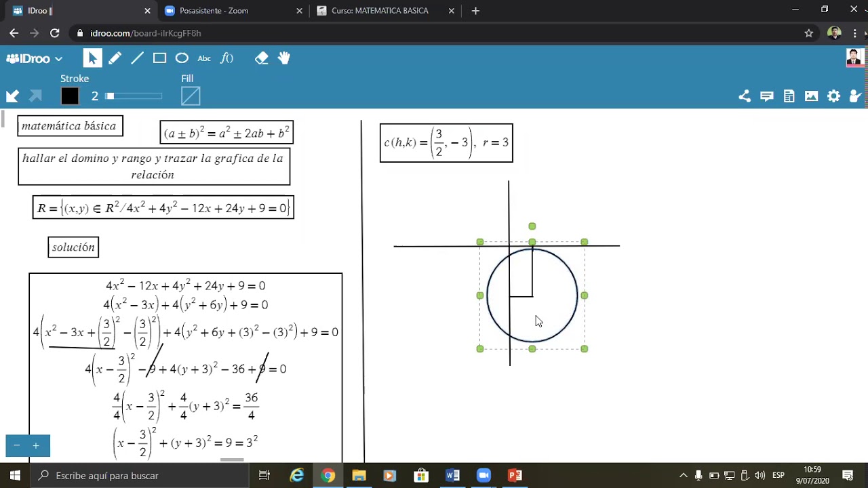Click the IDroo user avatar
This screenshot has height=488, width=868.
click(855, 58)
